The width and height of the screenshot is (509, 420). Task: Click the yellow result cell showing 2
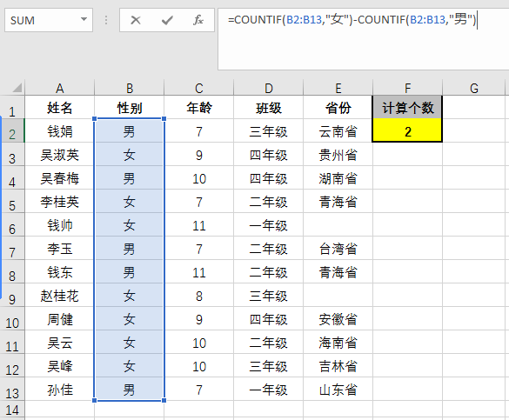coord(407,130)
